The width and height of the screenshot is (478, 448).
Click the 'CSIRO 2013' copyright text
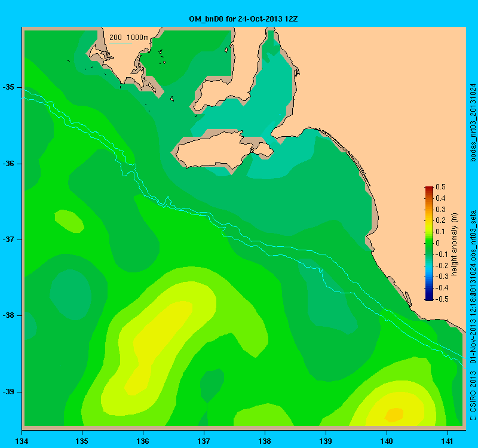click(x=473, y=391)
